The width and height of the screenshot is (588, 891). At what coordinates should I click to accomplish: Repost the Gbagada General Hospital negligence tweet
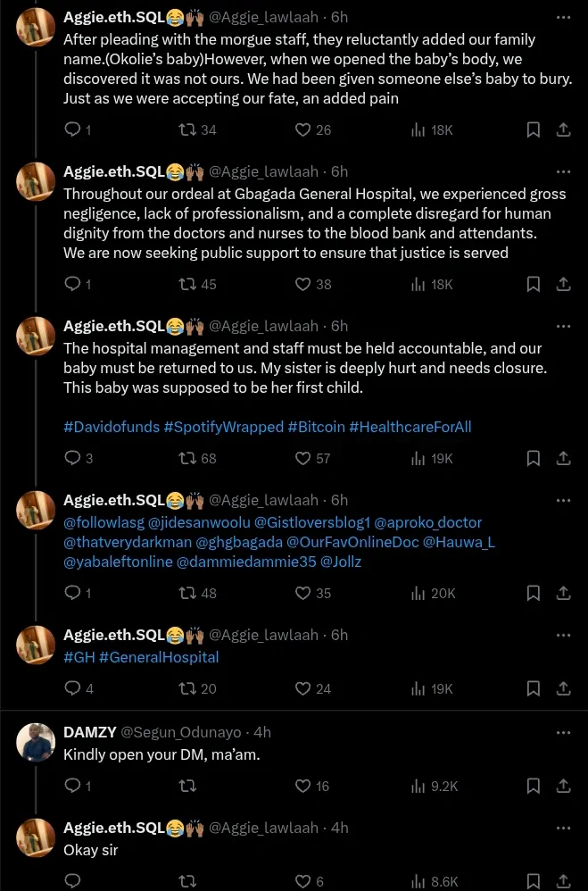coord(187,284)
